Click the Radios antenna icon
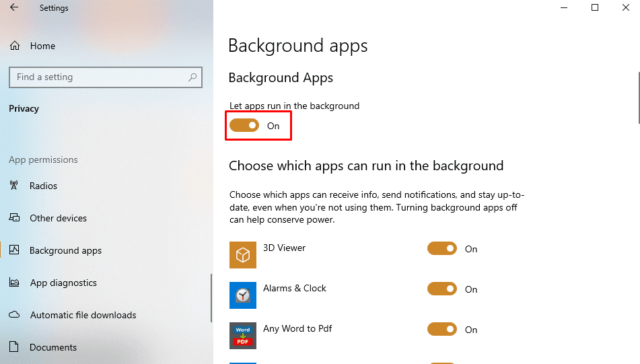640x364 pixels. click(14, 186)
